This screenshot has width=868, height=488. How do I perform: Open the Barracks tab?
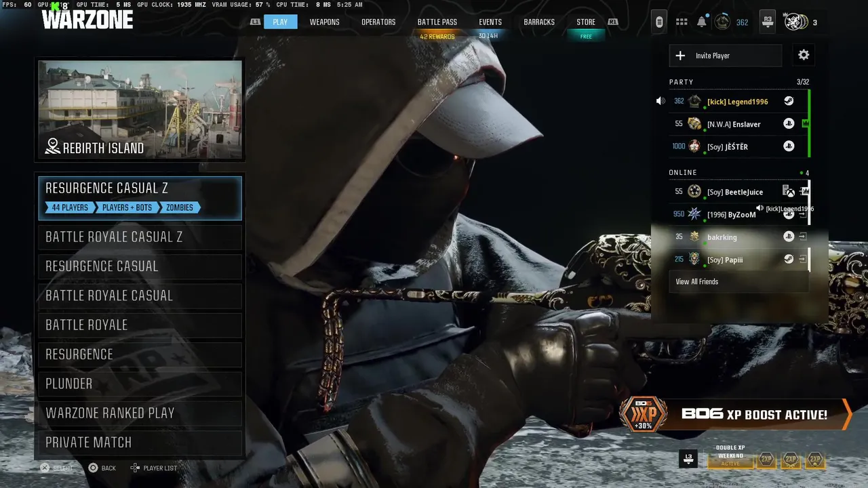pyautogui.click(x=539, y=22)
